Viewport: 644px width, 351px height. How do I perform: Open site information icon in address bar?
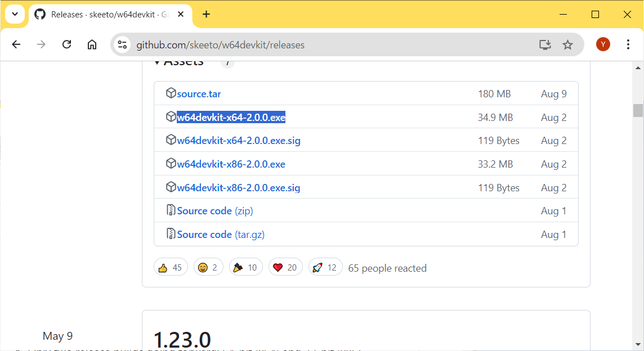click(122, 44)
